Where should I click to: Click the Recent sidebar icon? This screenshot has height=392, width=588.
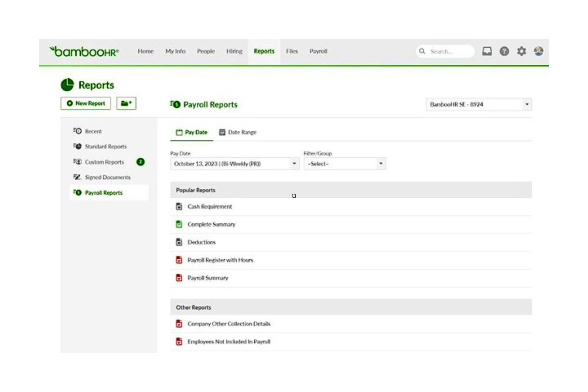pyautogui.click(x=77, y=131)
